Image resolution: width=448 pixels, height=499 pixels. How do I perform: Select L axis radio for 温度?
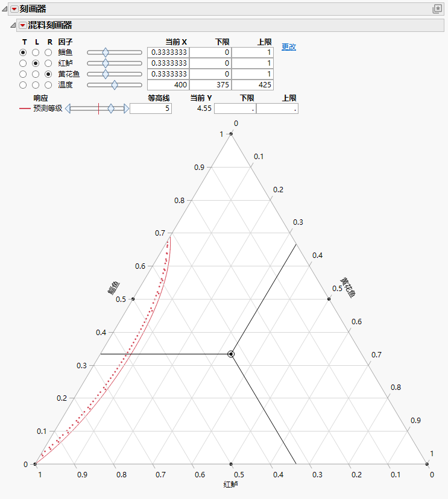[x=36, y=85]
